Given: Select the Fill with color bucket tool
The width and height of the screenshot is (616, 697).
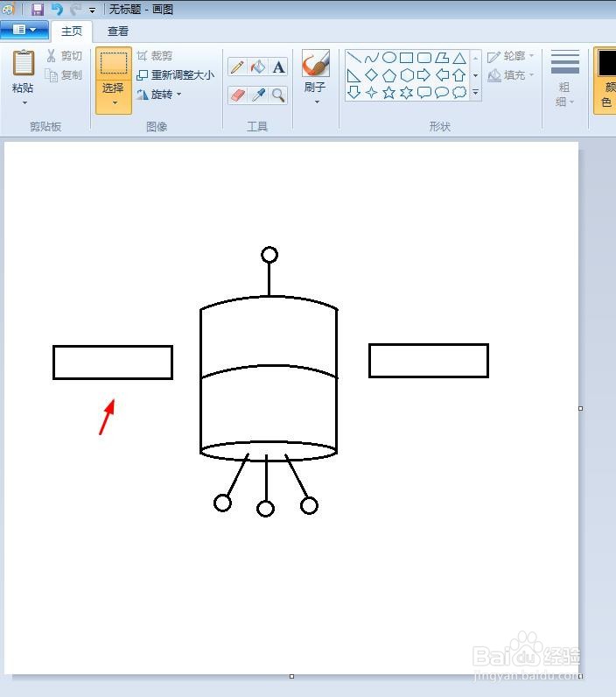Looking at the screenshot, I should coord(258,67).
